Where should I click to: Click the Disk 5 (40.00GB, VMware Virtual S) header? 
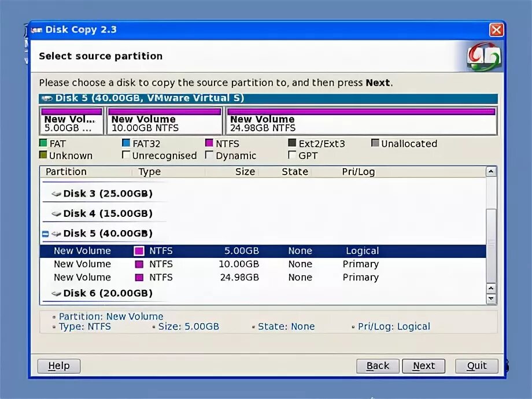(268, 98)
